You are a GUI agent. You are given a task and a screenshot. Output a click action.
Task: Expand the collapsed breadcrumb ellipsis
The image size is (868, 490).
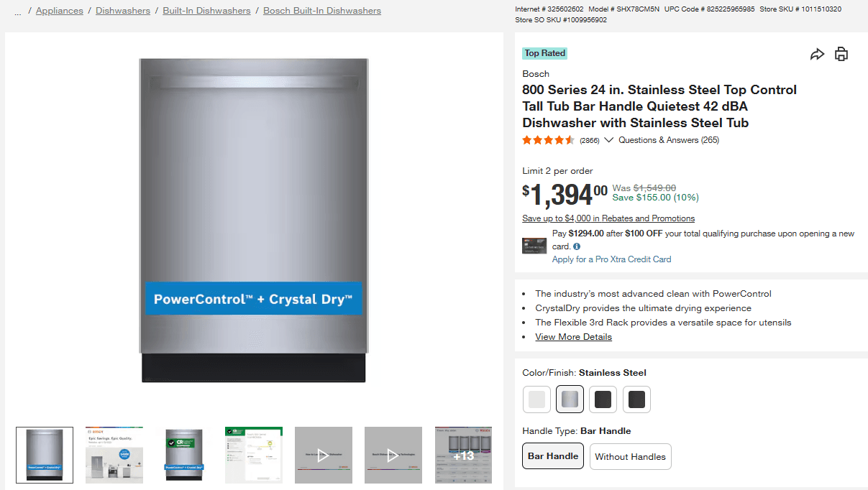[18, 11]
